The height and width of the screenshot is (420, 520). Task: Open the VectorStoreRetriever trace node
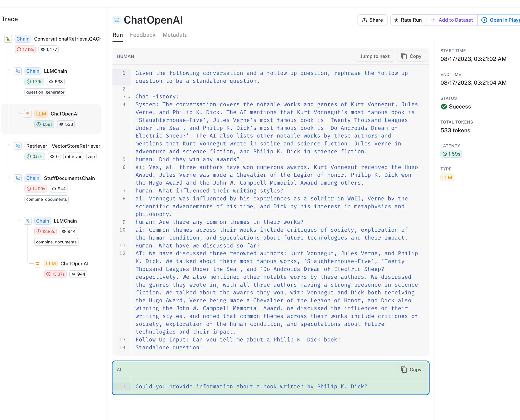[x=76, y=146]
